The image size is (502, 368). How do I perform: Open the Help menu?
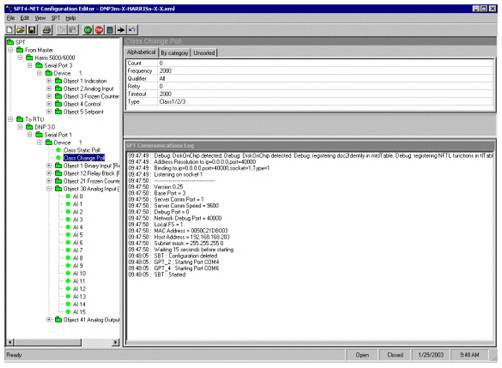71,18
